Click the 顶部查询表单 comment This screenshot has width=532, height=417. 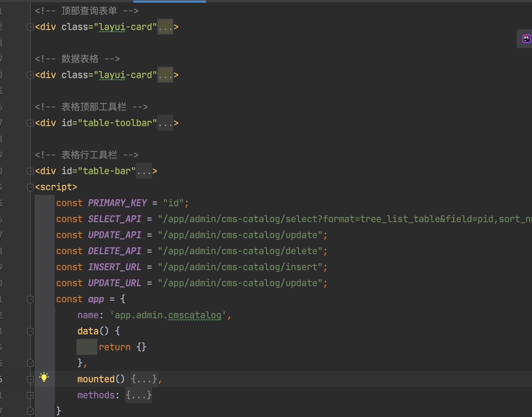[x=87, y=11]
